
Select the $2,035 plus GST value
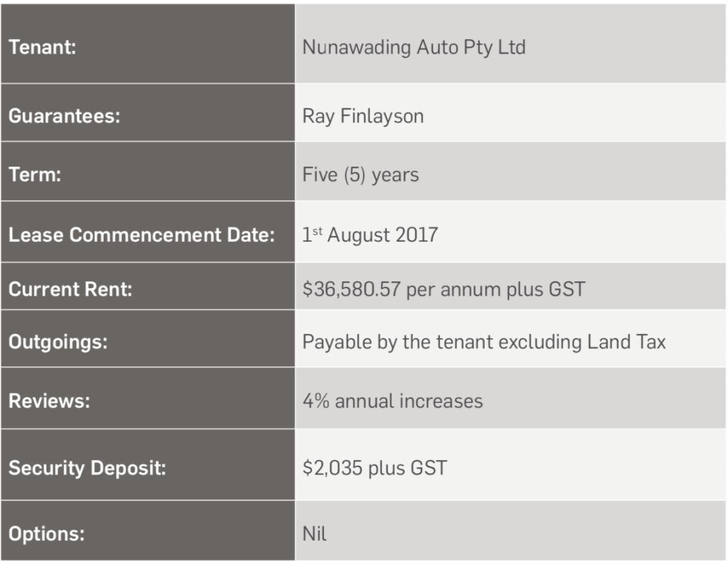[x=374, y=468]
